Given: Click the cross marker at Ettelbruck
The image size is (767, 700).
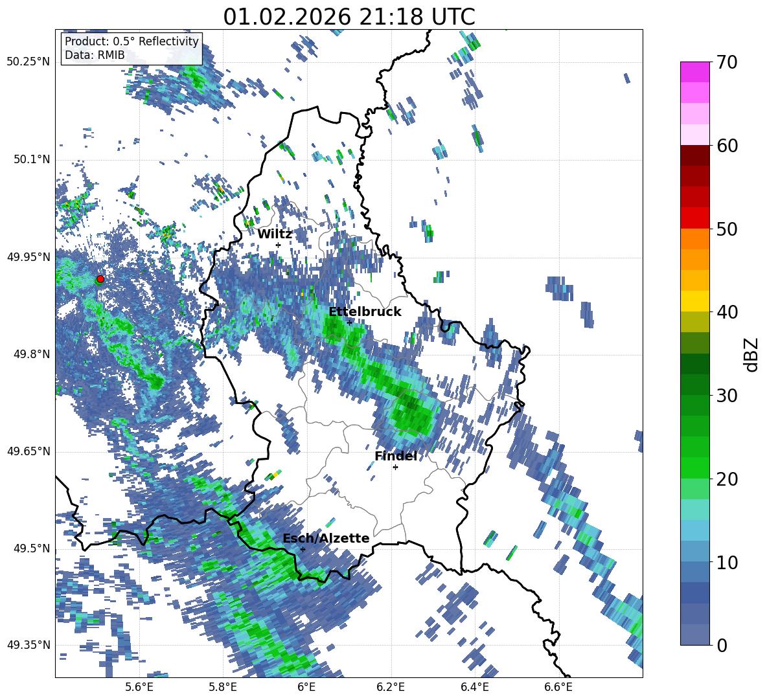Looking at the screenshot, I should (349, 322).
